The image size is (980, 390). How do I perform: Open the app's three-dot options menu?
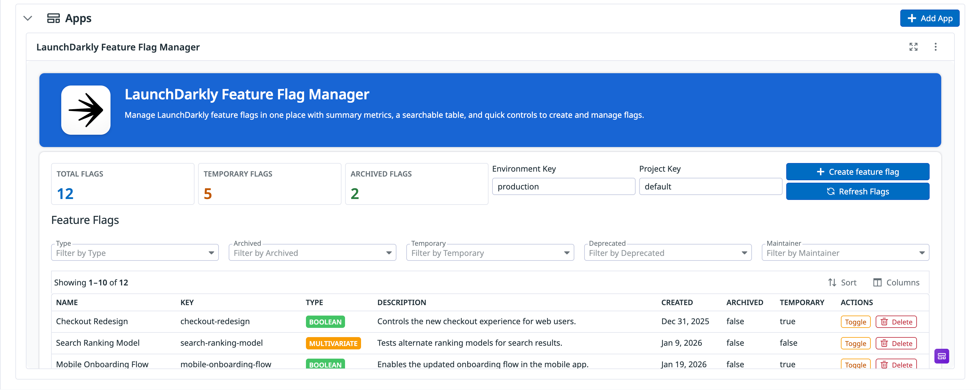[935, 47]
